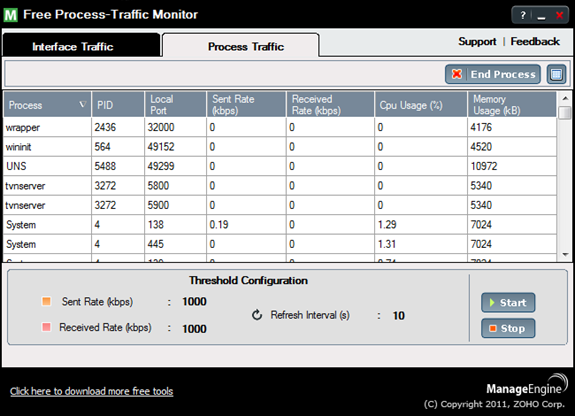Screen dimensions: 575x416
Task: Open the column chooser grid icon
Action: [x=556, y=74]
